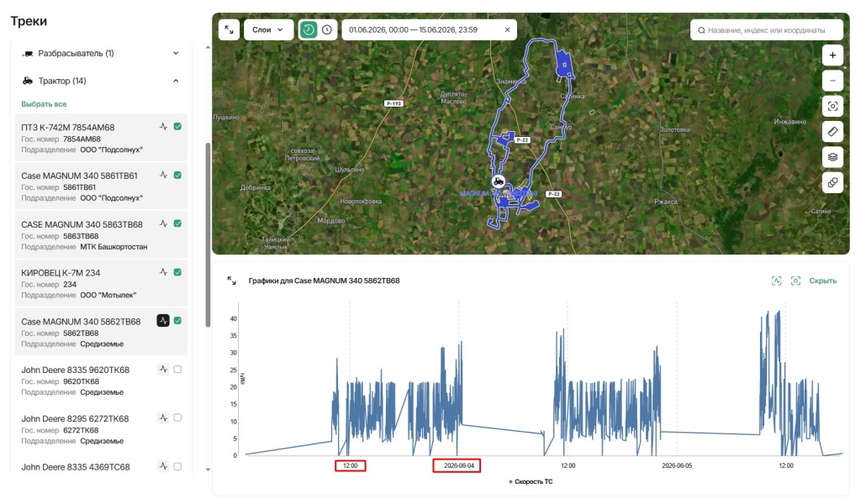Click МТК Башкортостан division text
The height and width of the screenshot is (504, 861).
[x=114, y=247]
